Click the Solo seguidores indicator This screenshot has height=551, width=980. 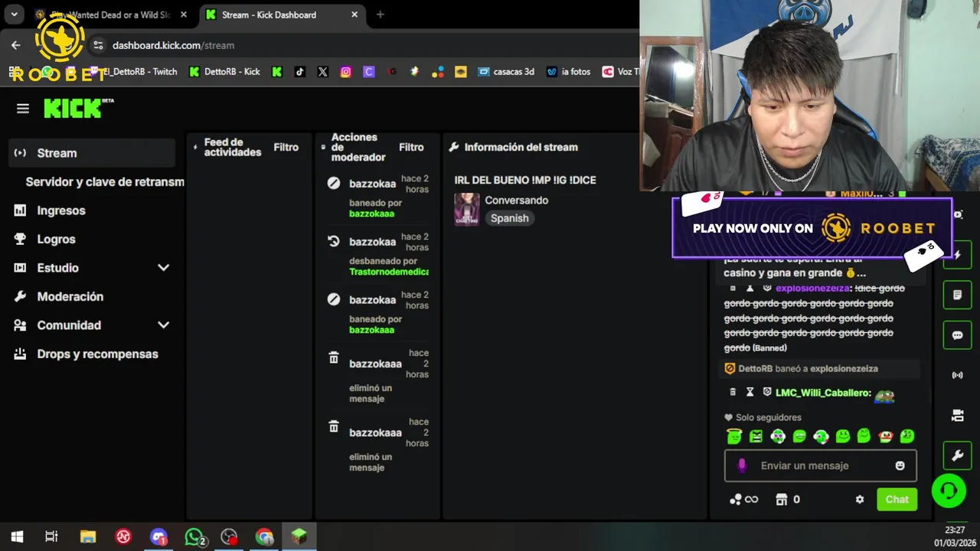pyautogui.click(x=763, y=417)
